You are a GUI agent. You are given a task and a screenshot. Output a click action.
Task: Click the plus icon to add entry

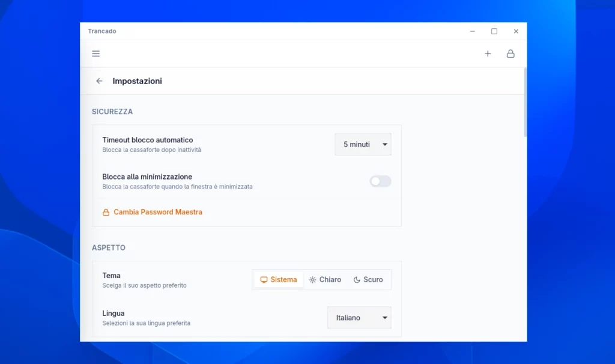coord(488,53)
